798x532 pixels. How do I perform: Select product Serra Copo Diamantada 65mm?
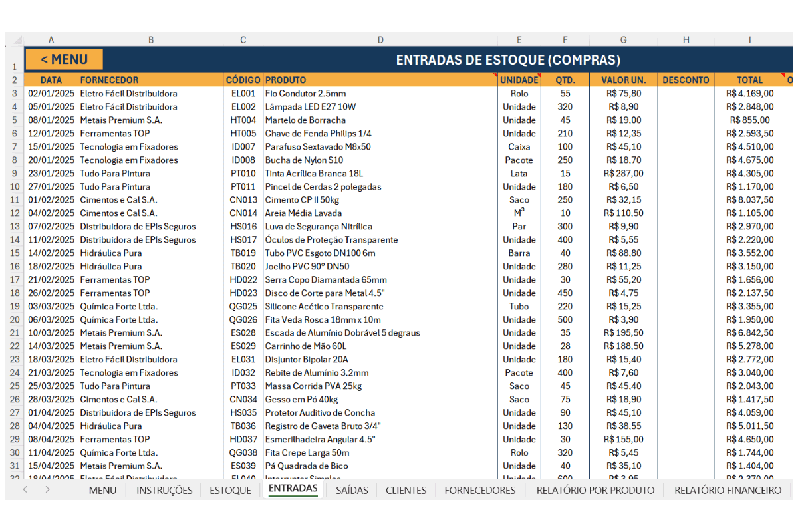[380, 280]
